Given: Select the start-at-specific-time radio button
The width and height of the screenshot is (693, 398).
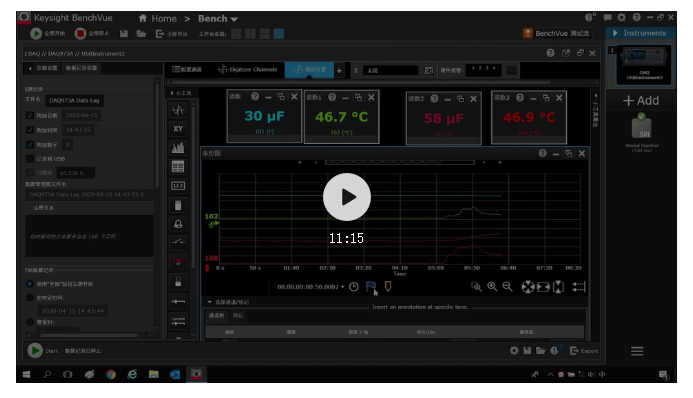Looking at the screenshot, I should click(30, 298).
